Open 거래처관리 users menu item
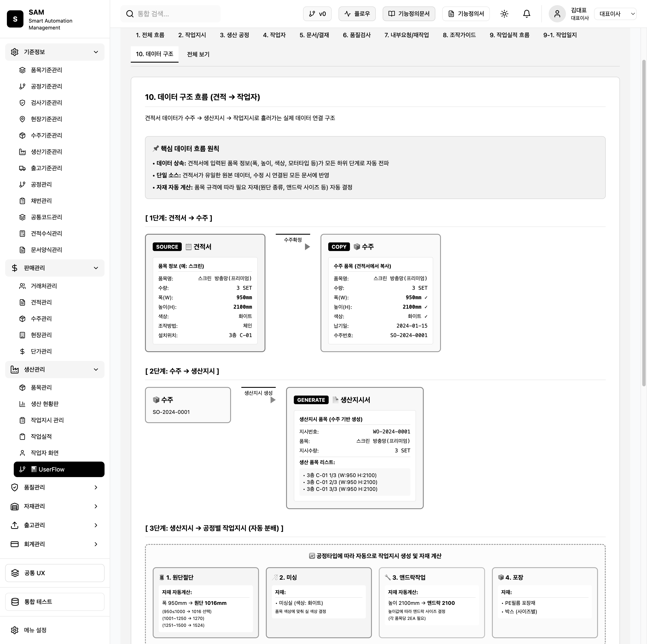The width and height of the screenshot is (647, 644). (x=44, y=286)
